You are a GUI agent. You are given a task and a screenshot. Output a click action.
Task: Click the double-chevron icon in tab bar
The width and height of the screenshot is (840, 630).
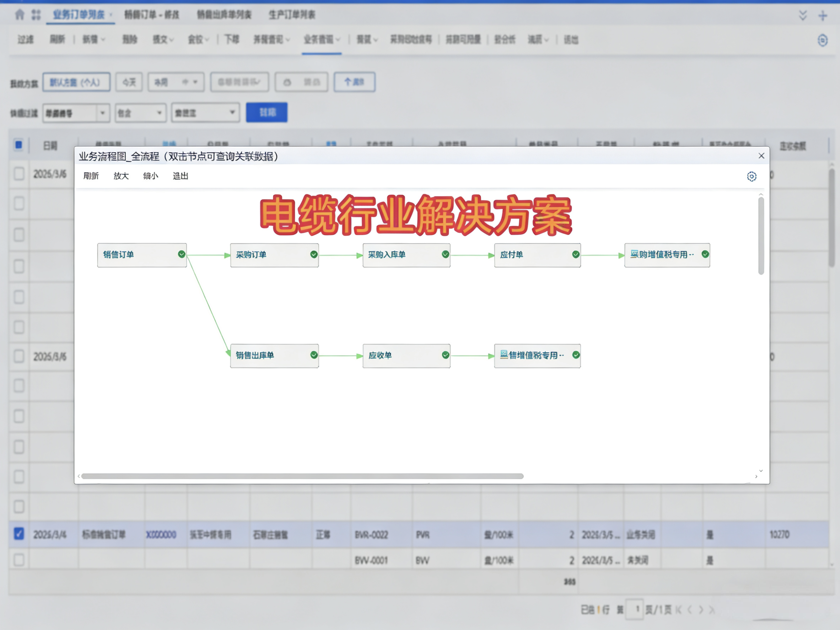pos(803,16)
